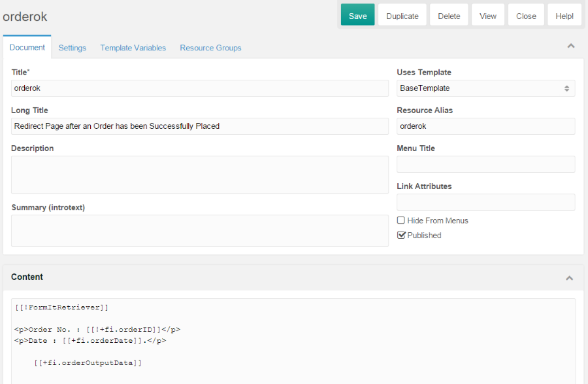Click inside the Content code editor
Image resolution: width=588 pixels, height=384 pixels.
click(x=293, y=341)
